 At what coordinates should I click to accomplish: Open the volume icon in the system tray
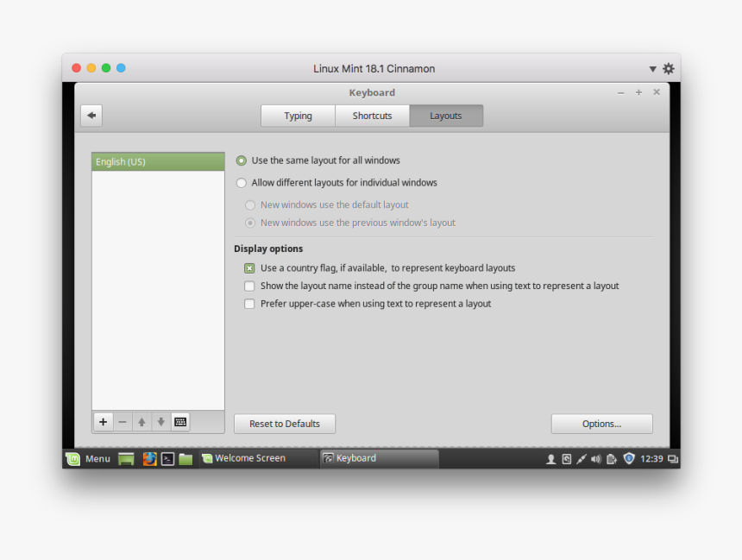pos(595,458)
